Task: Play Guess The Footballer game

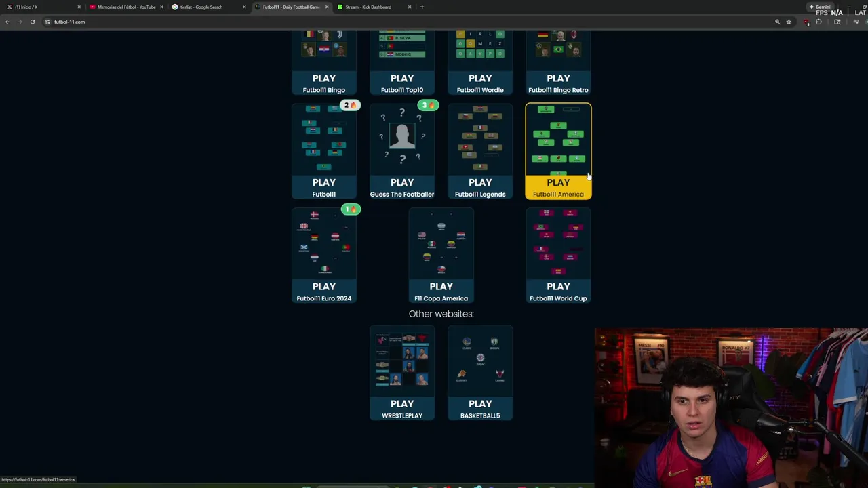Action: coord(401,187)
